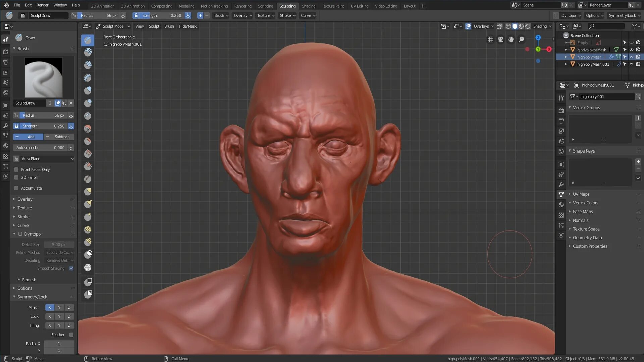Click the Add sculpt stroke button
The width and height of the screenshot is (644, 362).
(x=28, y=136)
